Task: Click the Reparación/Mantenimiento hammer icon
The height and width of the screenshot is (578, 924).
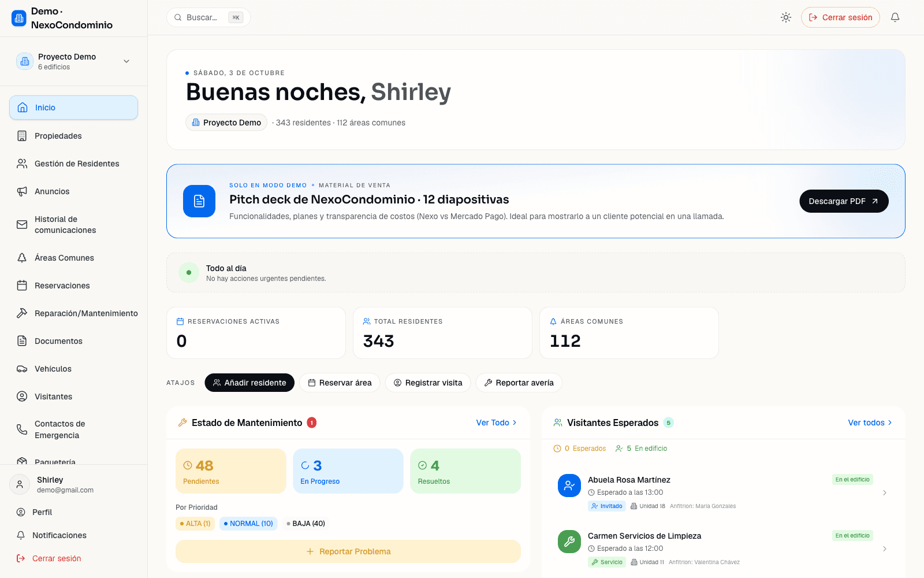Action: [22, 313]
